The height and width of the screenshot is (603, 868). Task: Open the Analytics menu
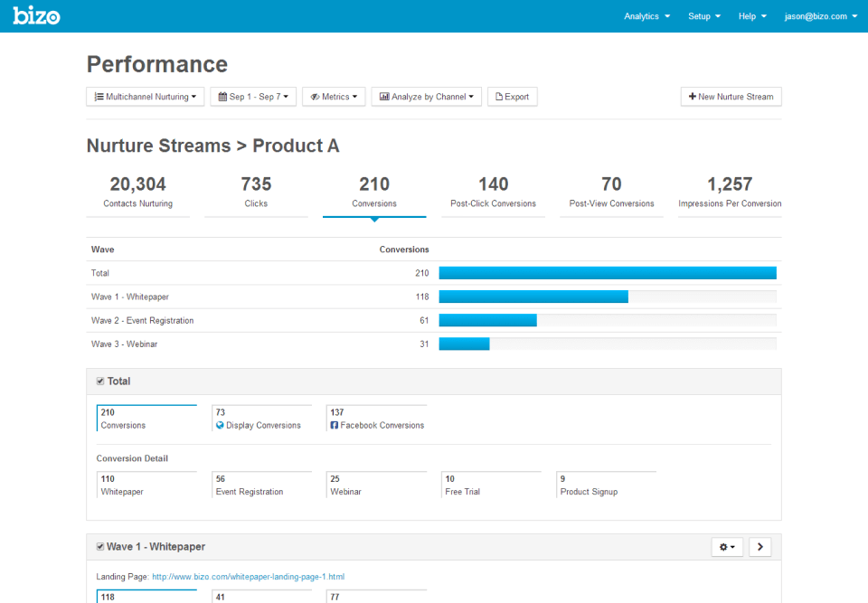point(646,16)
